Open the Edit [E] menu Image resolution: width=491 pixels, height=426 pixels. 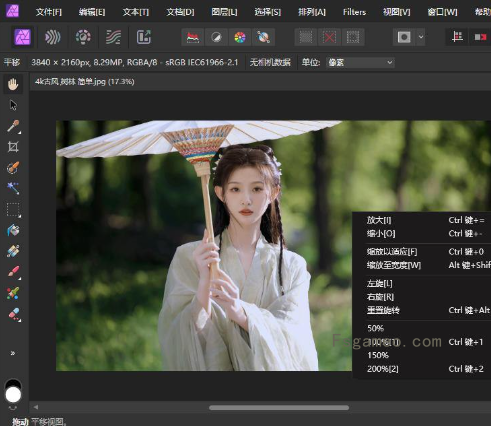coord(92,12)
